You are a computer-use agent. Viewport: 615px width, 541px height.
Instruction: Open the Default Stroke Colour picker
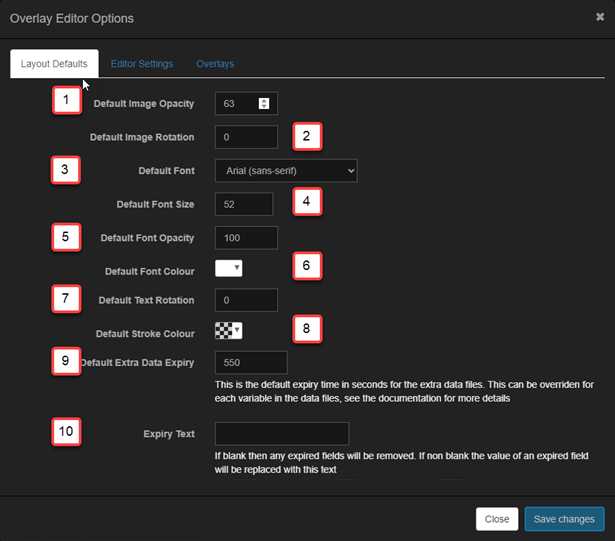[x=229, y=330]
